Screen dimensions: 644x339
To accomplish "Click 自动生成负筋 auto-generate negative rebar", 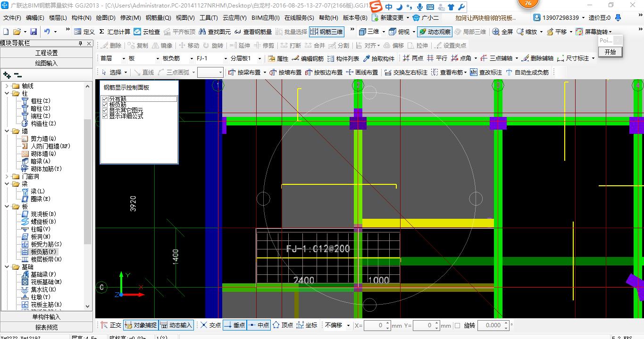I will point(527,72).
